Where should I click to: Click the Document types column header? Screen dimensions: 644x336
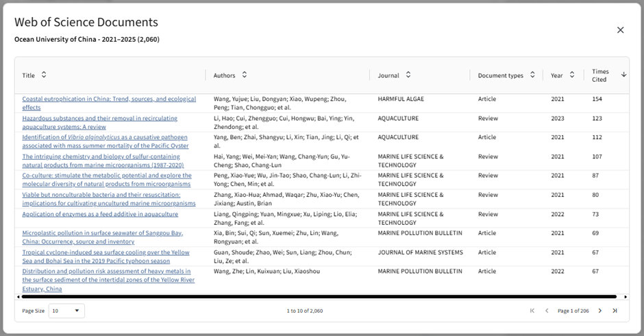tap(501, 75)
